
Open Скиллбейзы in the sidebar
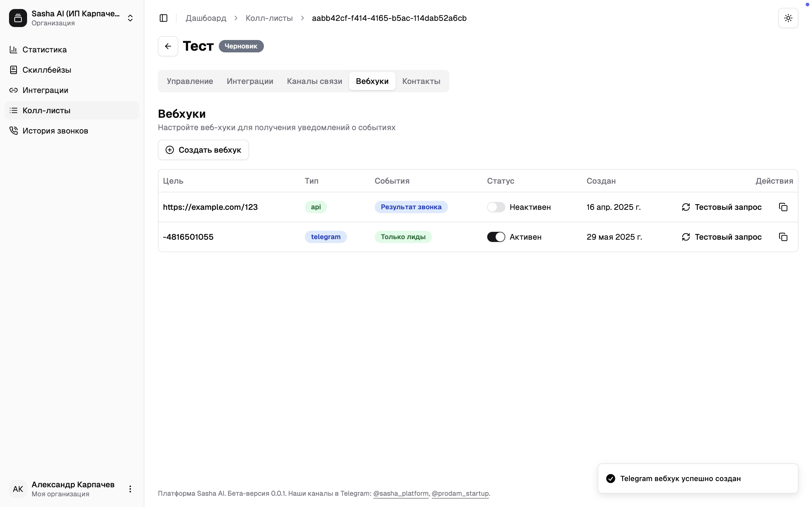click(47, 70)
